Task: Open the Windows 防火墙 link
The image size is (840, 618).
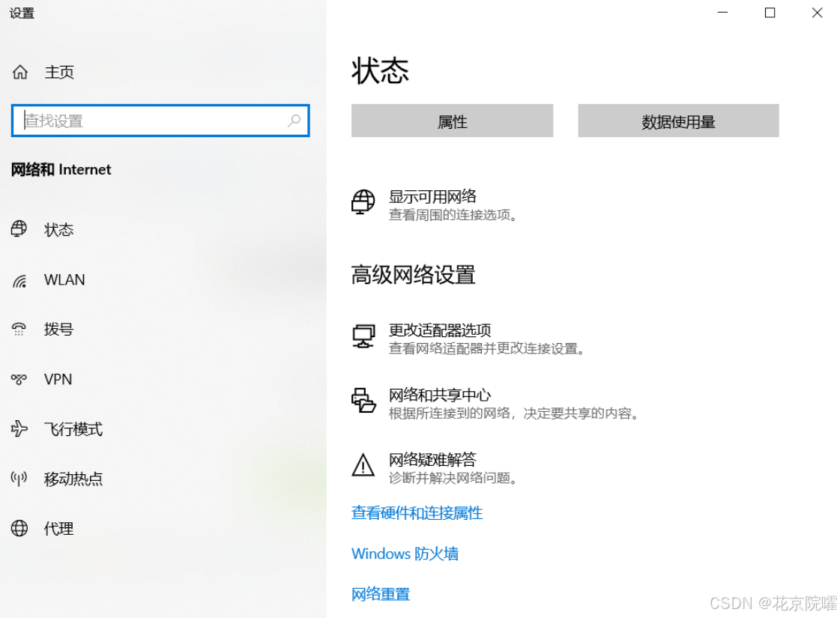Action: [x=405, y=553]
